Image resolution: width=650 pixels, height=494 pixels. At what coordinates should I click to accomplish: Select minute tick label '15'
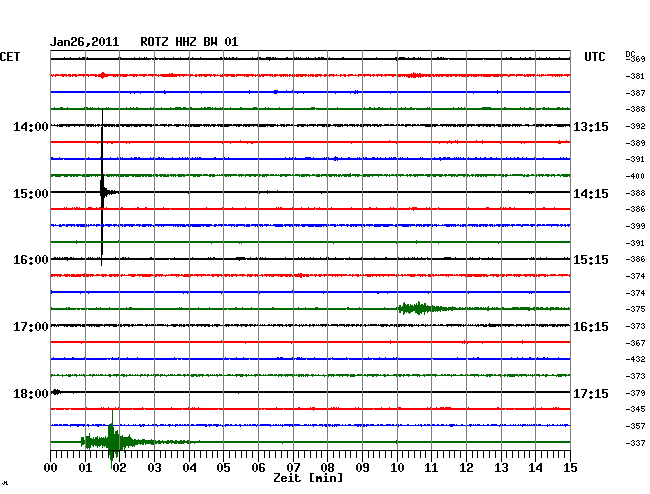(570, 467)
